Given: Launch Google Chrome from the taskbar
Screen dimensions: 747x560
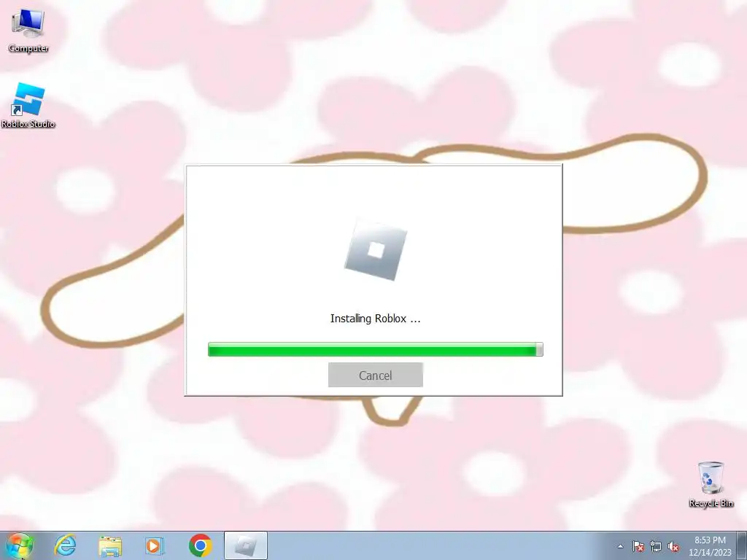Looking at the screenshot, I should 200,545.
